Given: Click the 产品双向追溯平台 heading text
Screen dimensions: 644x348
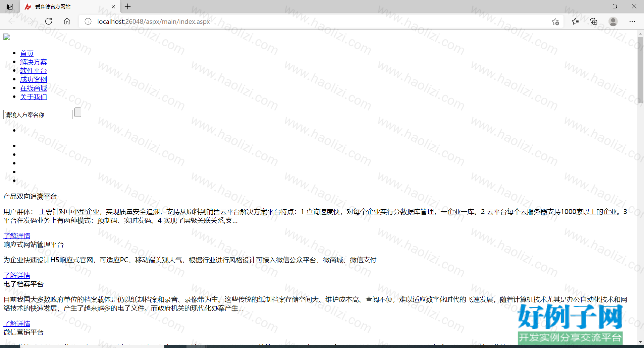Looking at the screenshot, I should tap(30, 197).
